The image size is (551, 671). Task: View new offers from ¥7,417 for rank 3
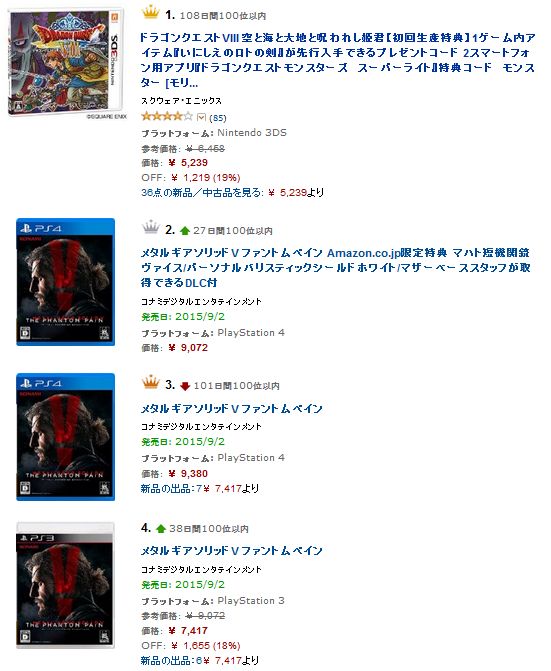(x=200, y=489)
